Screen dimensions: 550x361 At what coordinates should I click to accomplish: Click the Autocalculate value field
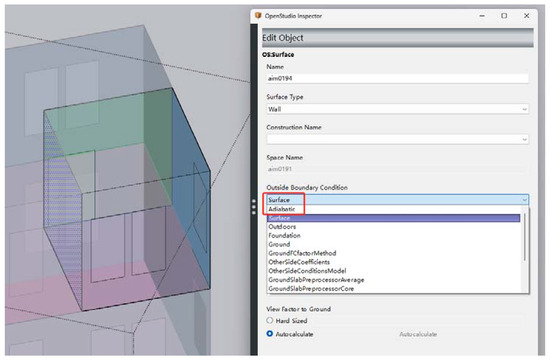[x=418, y=334]
